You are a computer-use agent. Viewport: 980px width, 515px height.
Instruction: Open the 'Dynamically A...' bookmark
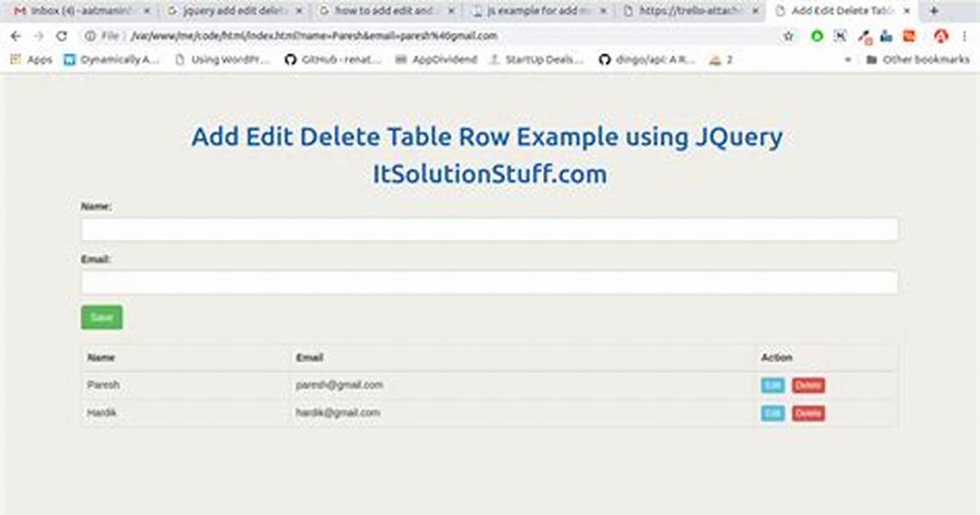112,60
